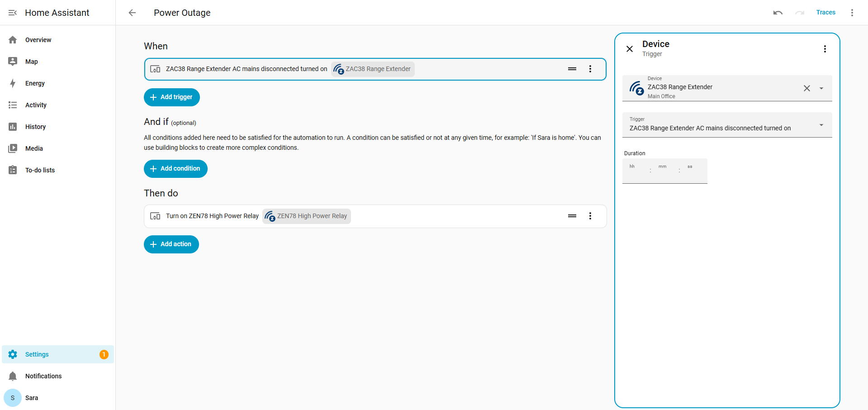Viewport: 868px width, 410px height.
Task: Open the Map icon in sidebar
Action: [x=13, y=62]
